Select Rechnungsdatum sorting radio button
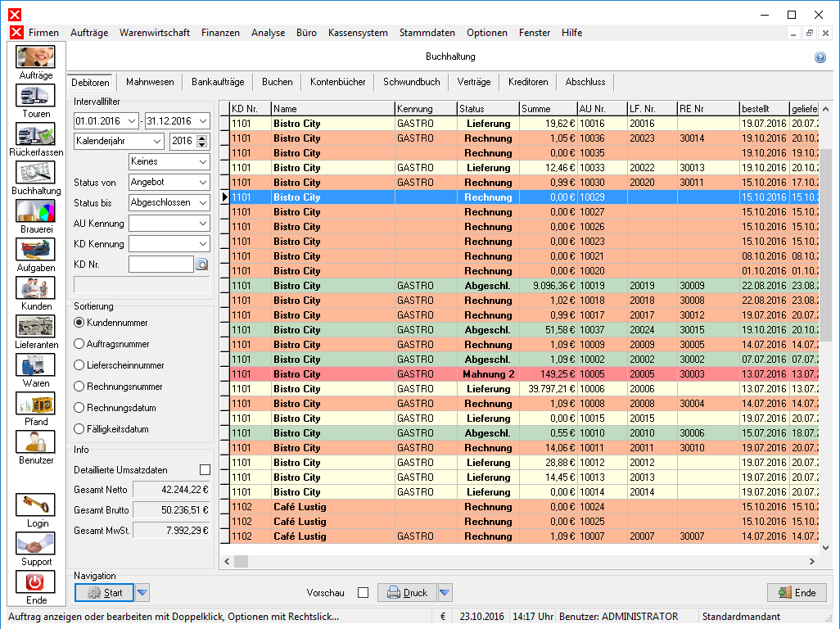The height and width of the screenshot is (629, 840). (79, 408)
